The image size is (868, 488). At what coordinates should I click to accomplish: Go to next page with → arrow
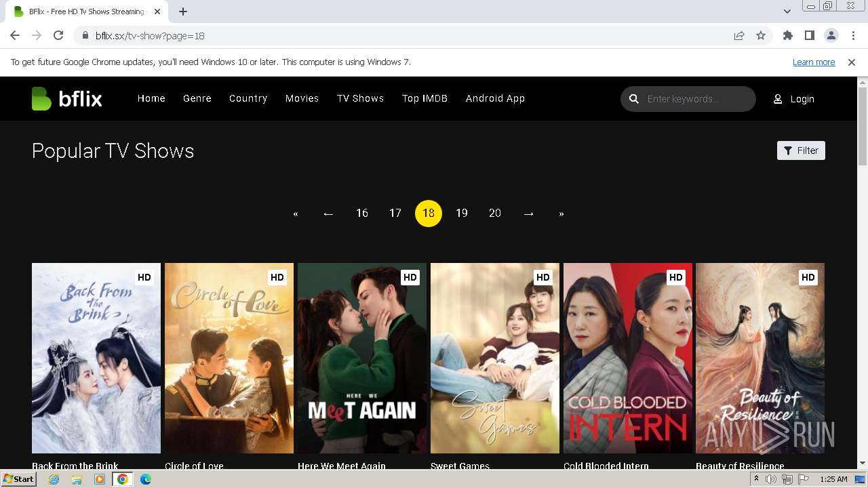click(528, 213)
